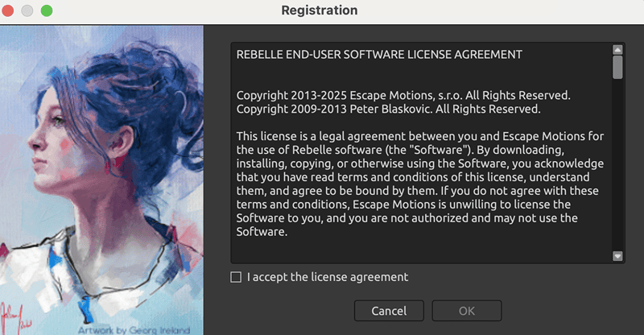Click the Peter Blaskovic copyright line
This screenshot has height=335, width=644.
tap(388, 109)
